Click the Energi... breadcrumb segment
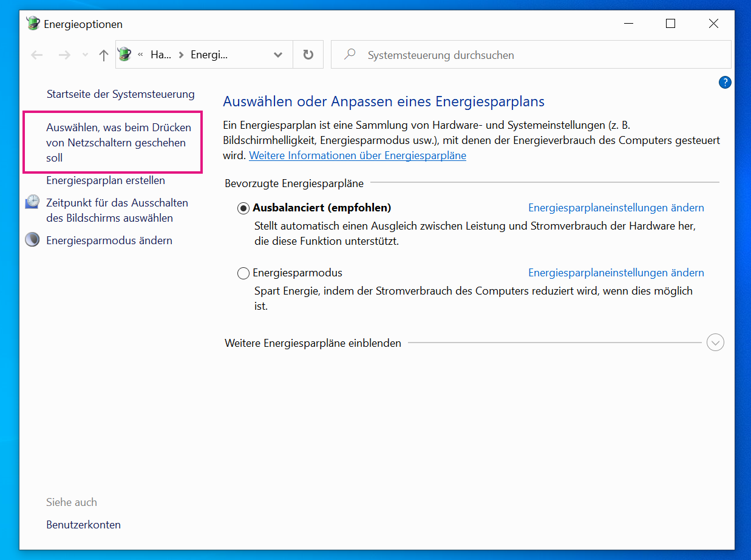The width and height of the screenshot is (751, 560). (x=209, y=55)
